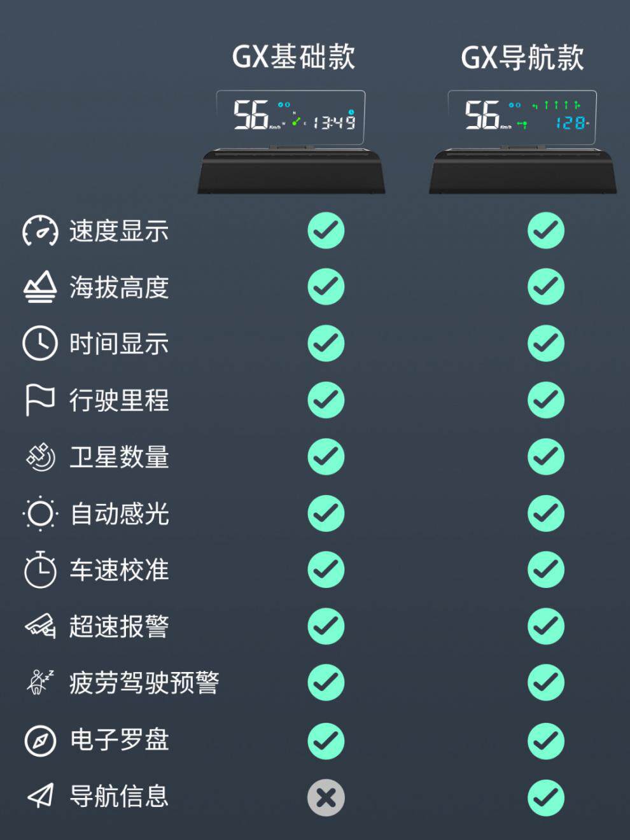Click the flag icon for 行驶里程

(40, 400)
